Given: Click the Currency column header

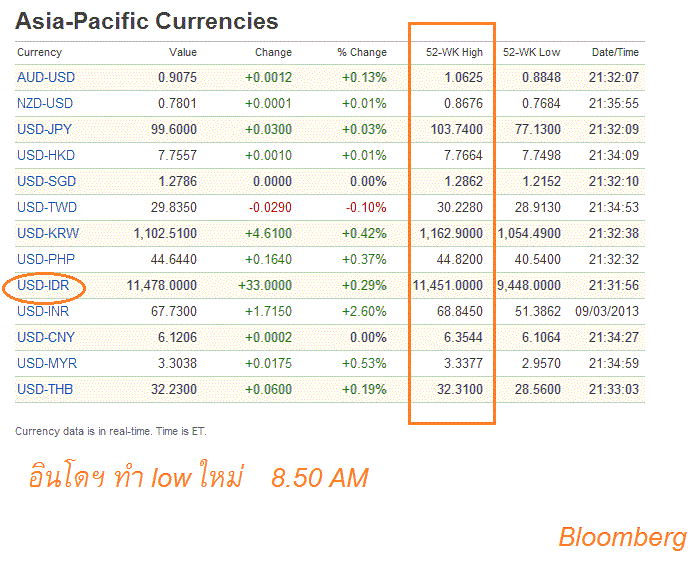Looking at the screenshot, I should tap(39, 52).
